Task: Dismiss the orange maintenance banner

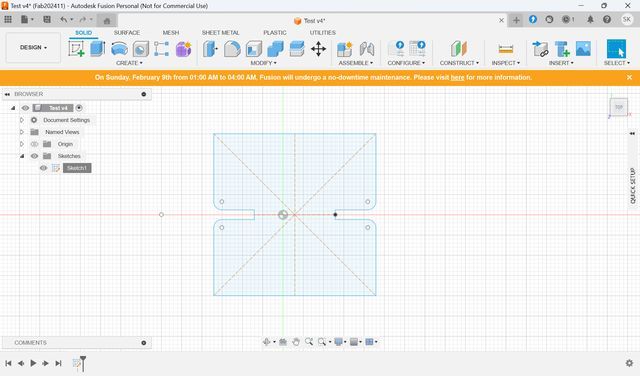Action: 629,77
